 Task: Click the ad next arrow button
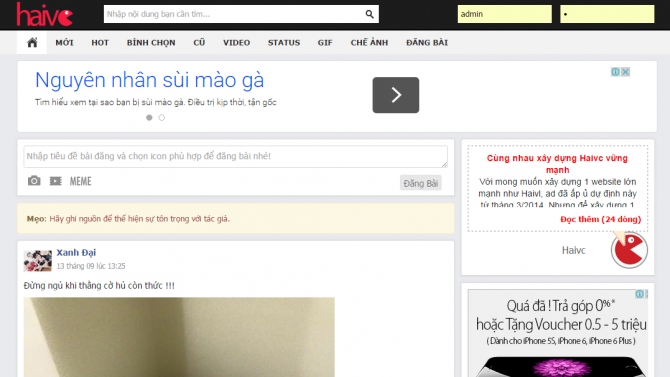click(x=396, y=95)
